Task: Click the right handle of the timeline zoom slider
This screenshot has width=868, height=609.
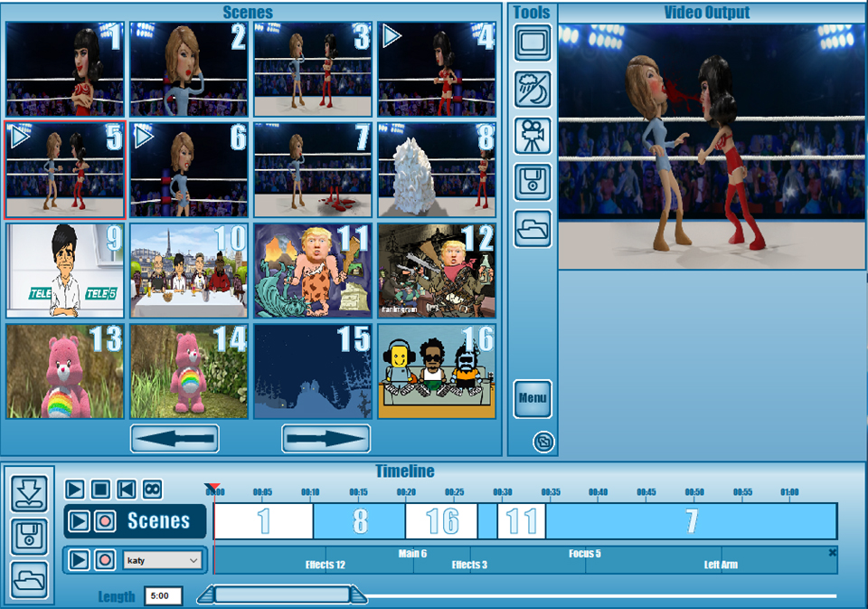Action: 359,595
